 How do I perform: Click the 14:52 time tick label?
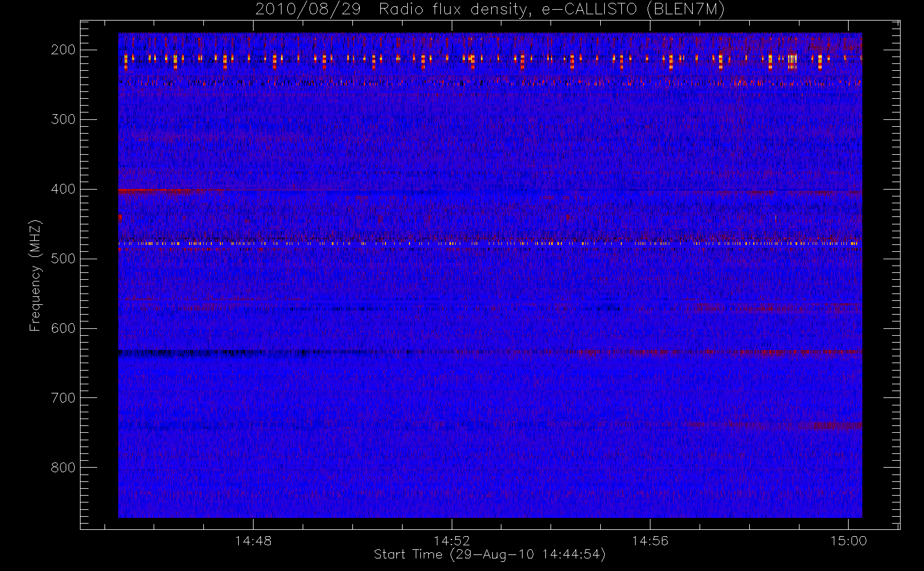click(452, 541)
